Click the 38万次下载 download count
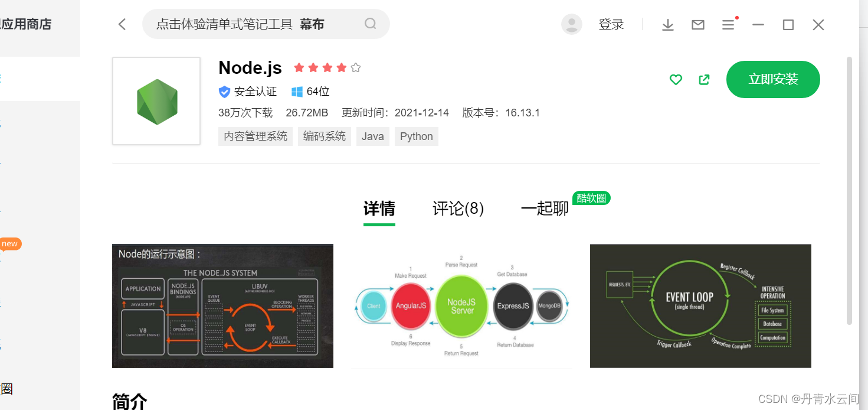Viewport: 868px width, 410px height. [x=245, y=113]
